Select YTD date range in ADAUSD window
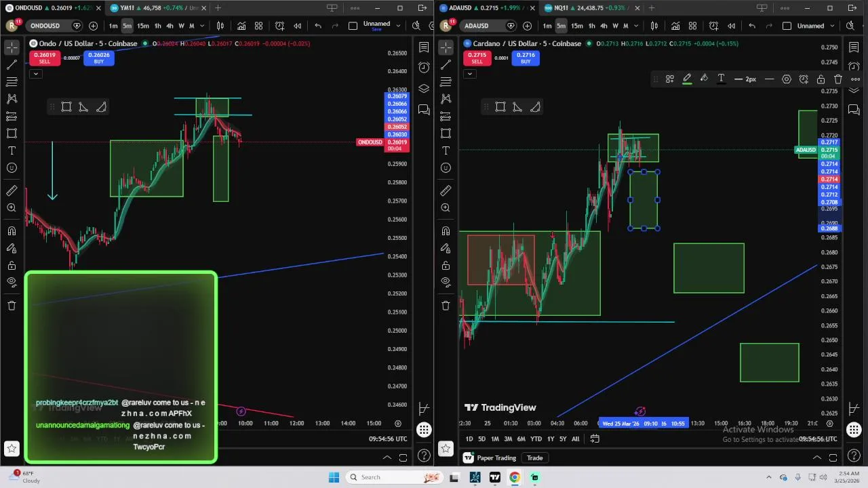868x488 pixels. tap(536, 439)
